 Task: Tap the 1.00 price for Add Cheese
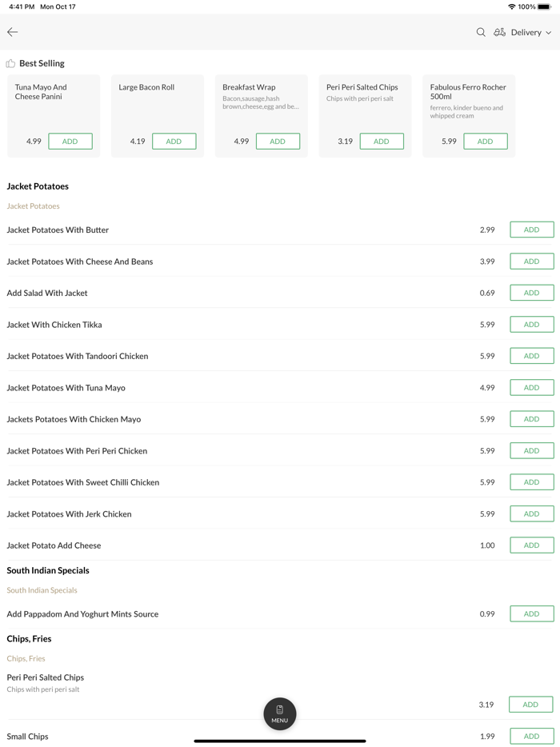click(x=487, y=545)
